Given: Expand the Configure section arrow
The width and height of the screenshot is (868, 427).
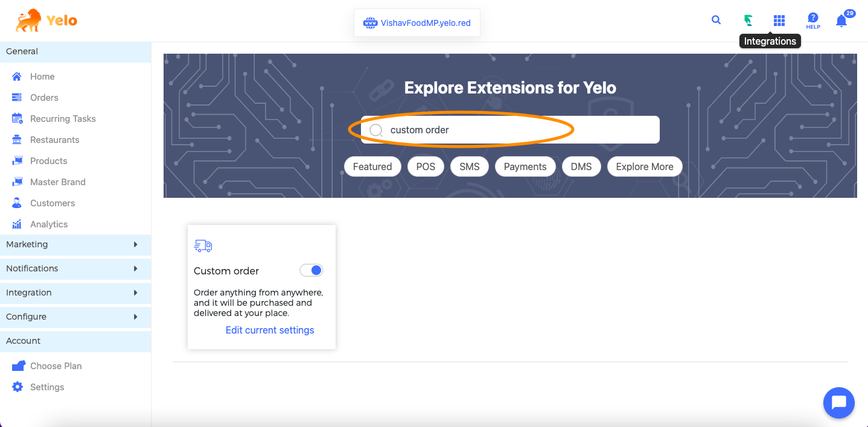Looking at the screenshot, I should [x=135, y=317].
